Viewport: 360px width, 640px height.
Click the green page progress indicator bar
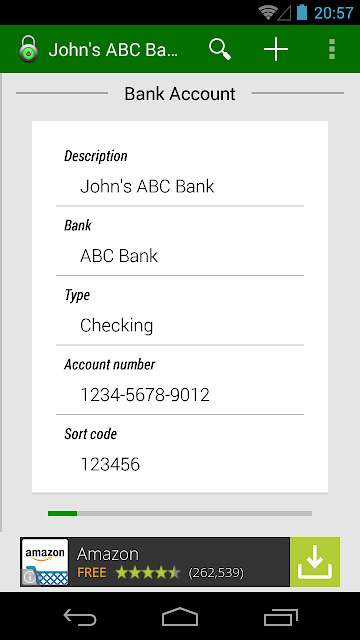(x=62, y=513)
